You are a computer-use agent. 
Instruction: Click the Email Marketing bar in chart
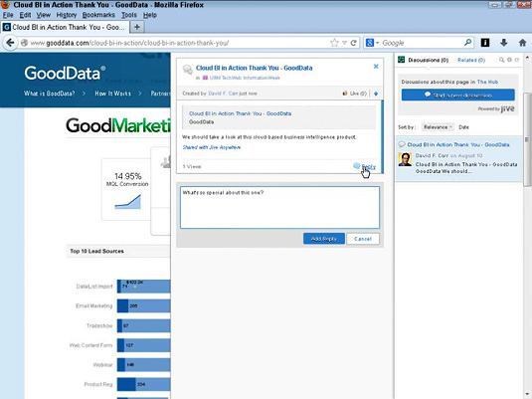tap(143, 305)
